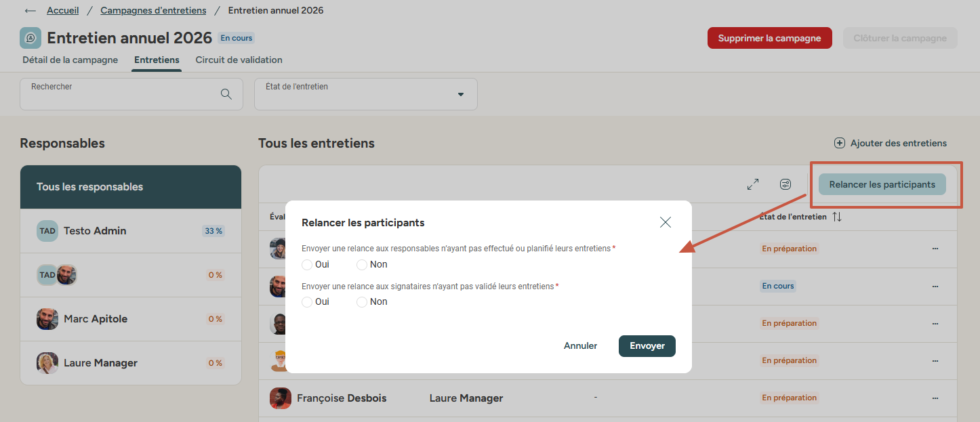Click the Envoyer button

[647, 345]
